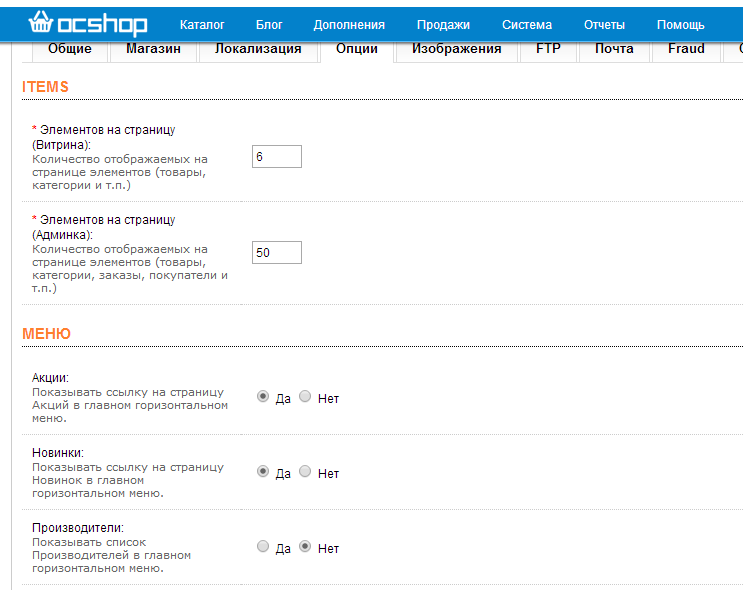The width and height of the screenshot is (743, 590).
Task: Click the ocShop cart logo
Action: (x=88, y=23)
